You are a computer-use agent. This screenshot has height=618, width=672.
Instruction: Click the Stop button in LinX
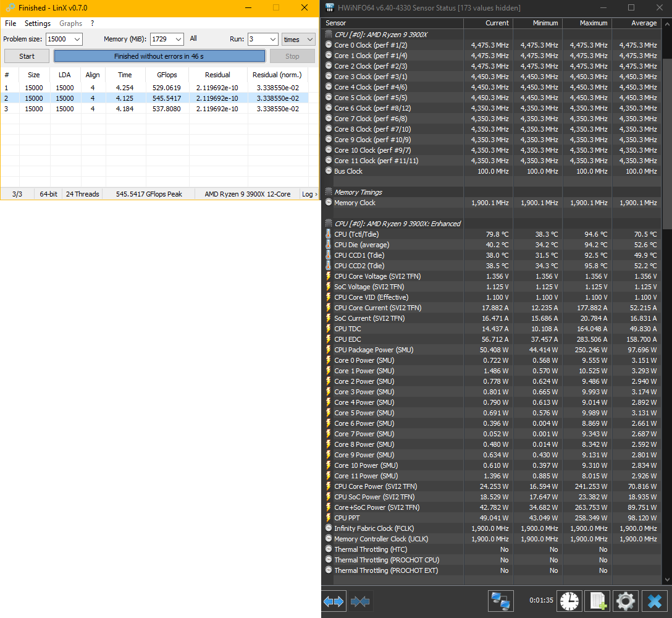point(292,56)
